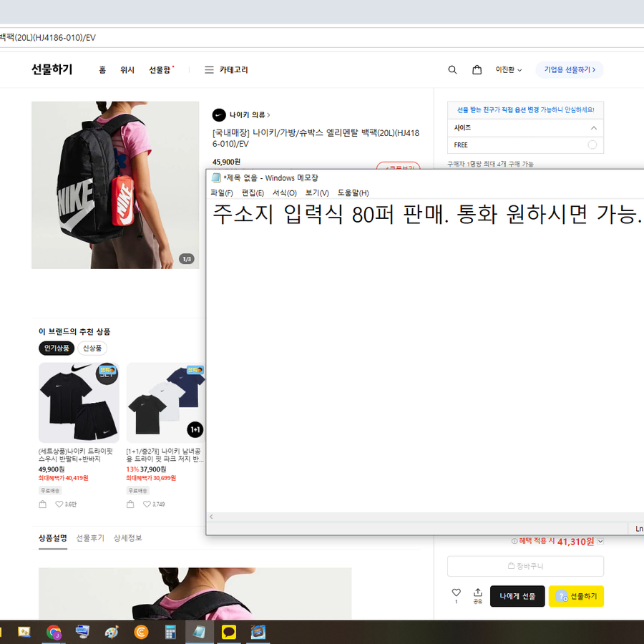Switch to 선물후기 tab
This screenshot has height=644, width=644.
point(90,538)
